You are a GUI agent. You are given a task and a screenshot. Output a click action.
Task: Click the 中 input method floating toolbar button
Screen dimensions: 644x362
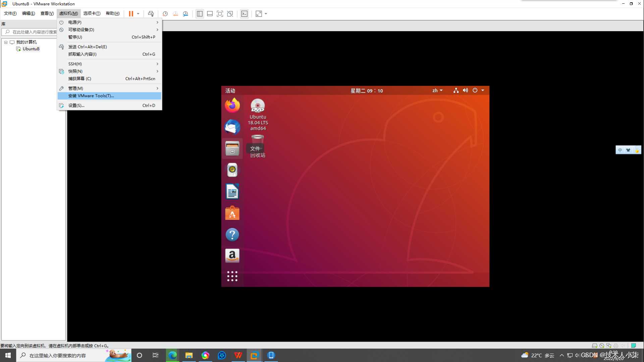[x=620, y=150]
